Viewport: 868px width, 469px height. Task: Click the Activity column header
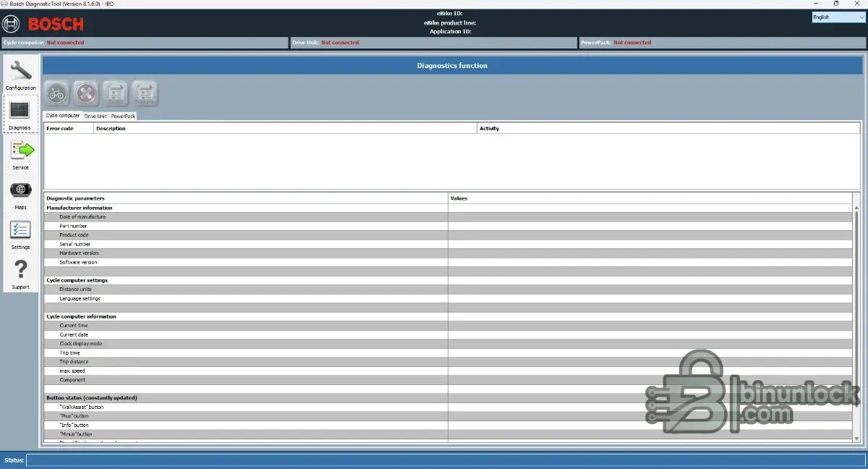point(668,128)
